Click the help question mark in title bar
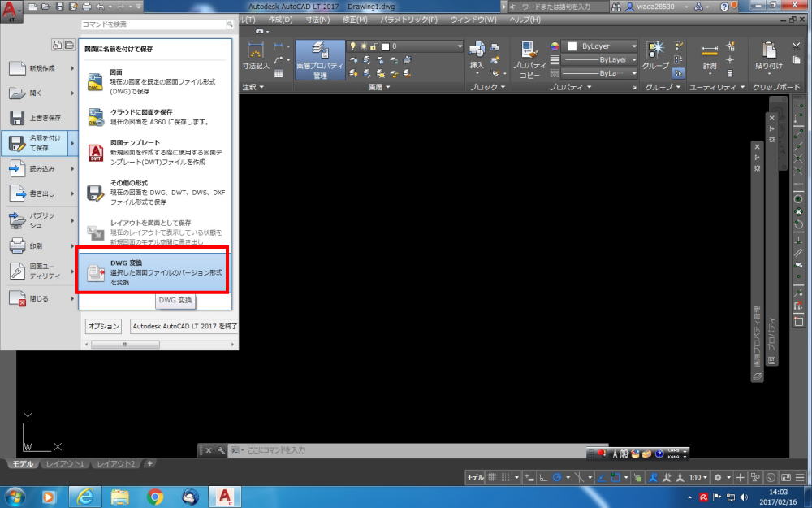812x508 pixels. tap(724, 7)
